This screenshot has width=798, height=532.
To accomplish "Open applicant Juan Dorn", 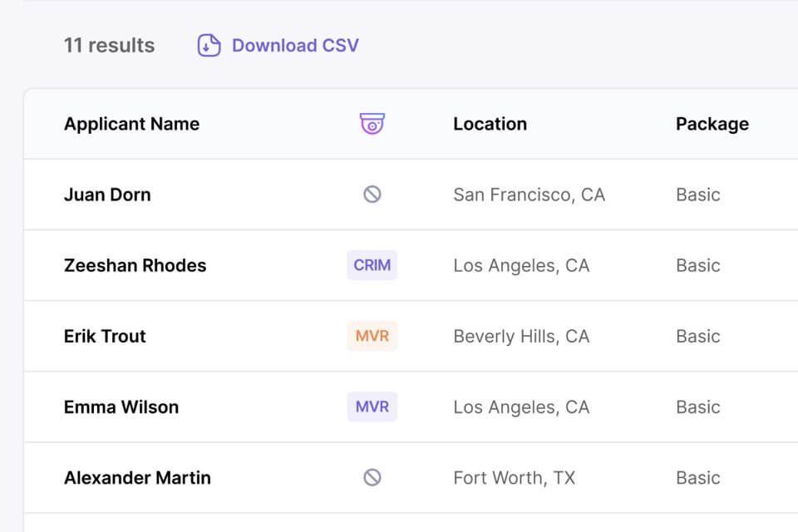I will 107,195.
